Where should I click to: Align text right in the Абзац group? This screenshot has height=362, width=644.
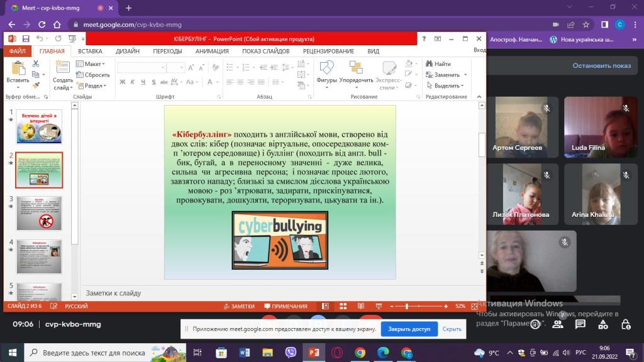[x=250, y=82]
